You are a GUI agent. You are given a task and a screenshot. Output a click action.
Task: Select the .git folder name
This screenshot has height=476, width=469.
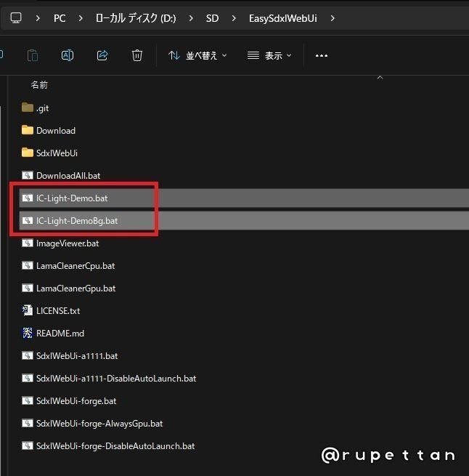(42, 108)
